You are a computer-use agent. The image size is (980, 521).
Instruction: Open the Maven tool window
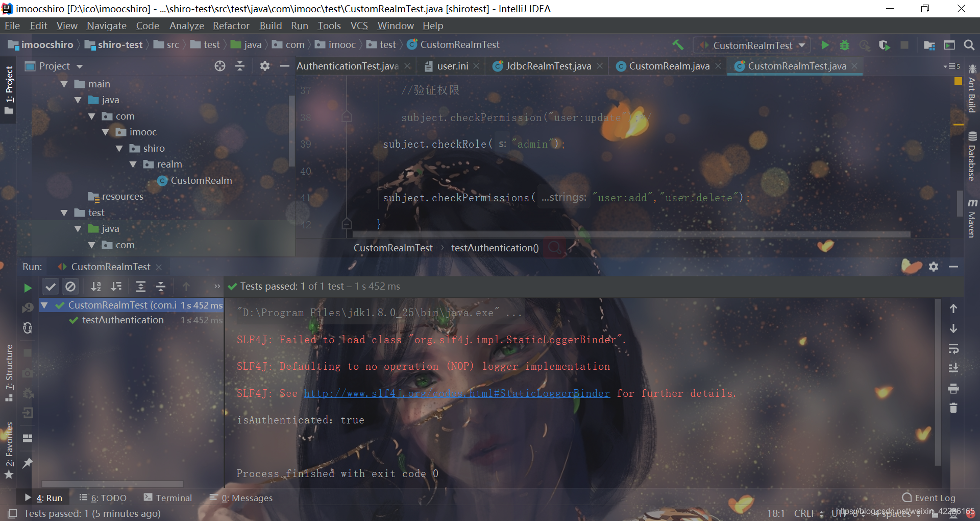[972, 218]
